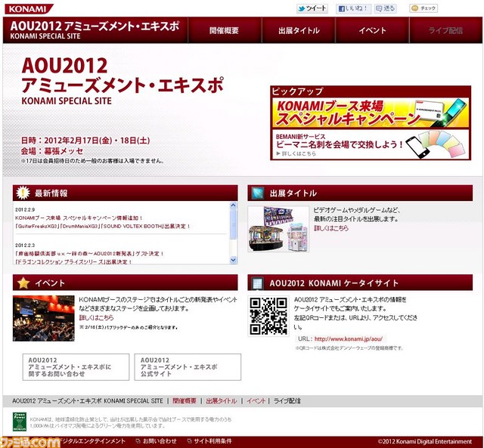Click the AOU2012 KONAMI ケータイサイト header

(x=360, y=283)
